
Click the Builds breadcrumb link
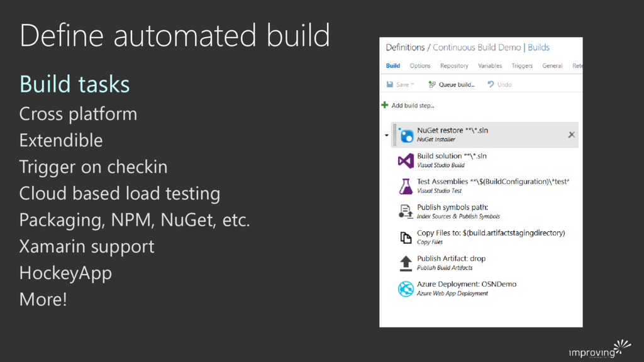[x=538, y=47]
